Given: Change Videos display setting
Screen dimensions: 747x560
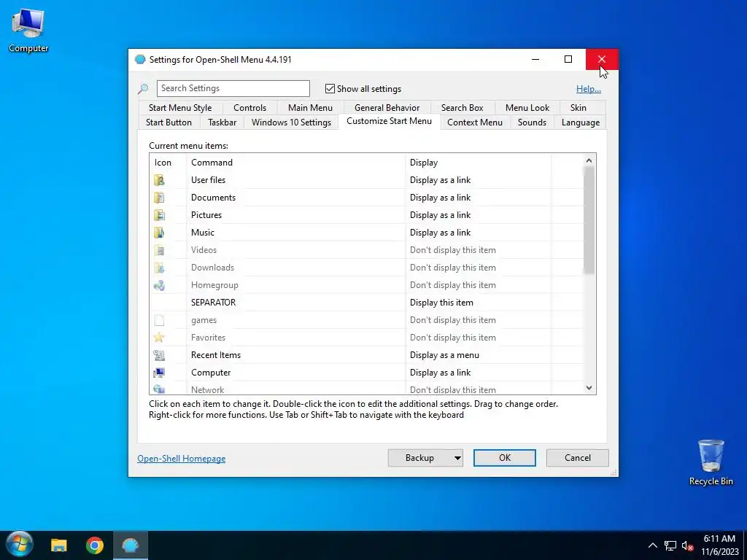Looking at the screenshot, I should (x=453, y=250).
